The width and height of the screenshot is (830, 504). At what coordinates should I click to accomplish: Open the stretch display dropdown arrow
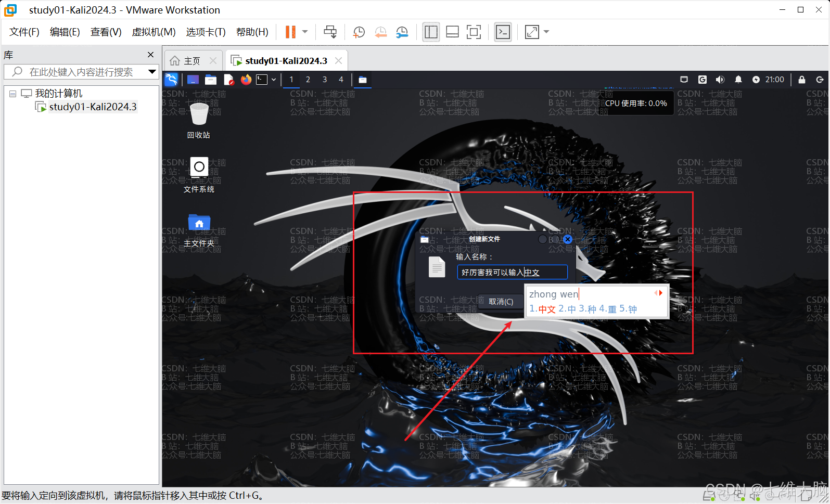pyautogui.click(x=546, y=32)
